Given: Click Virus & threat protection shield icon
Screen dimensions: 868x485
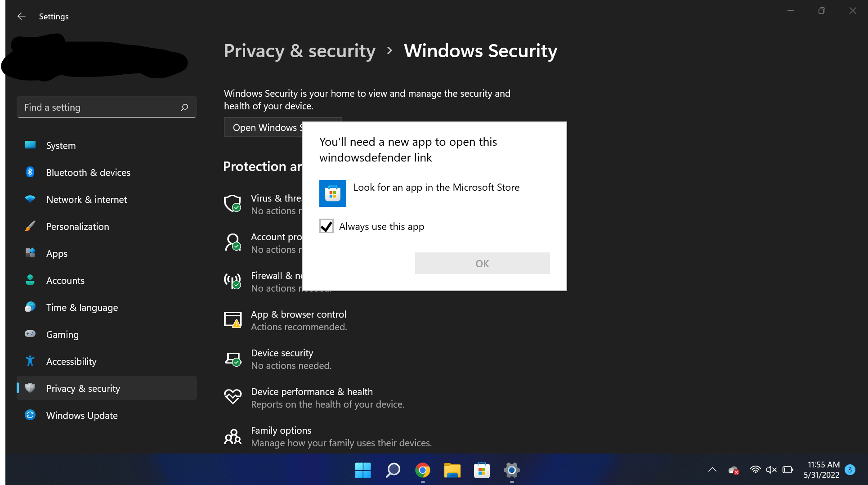Looking at the screenshot, I should pos(233,203).
